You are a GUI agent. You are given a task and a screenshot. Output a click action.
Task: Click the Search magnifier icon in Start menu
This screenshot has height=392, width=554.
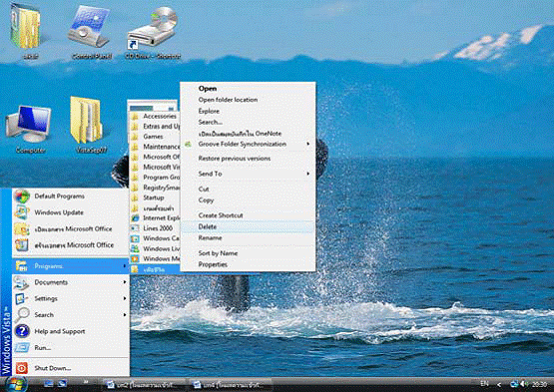point(22,314)
